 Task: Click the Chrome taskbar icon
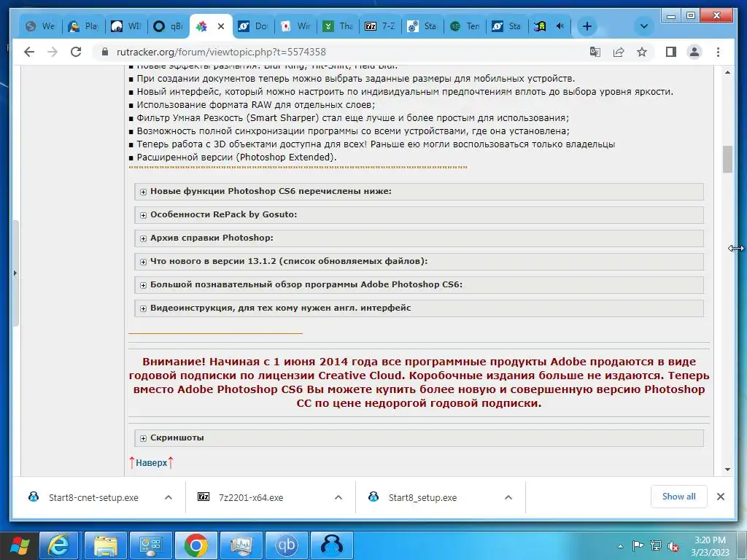pyautogui.click(x=196, y=545)
